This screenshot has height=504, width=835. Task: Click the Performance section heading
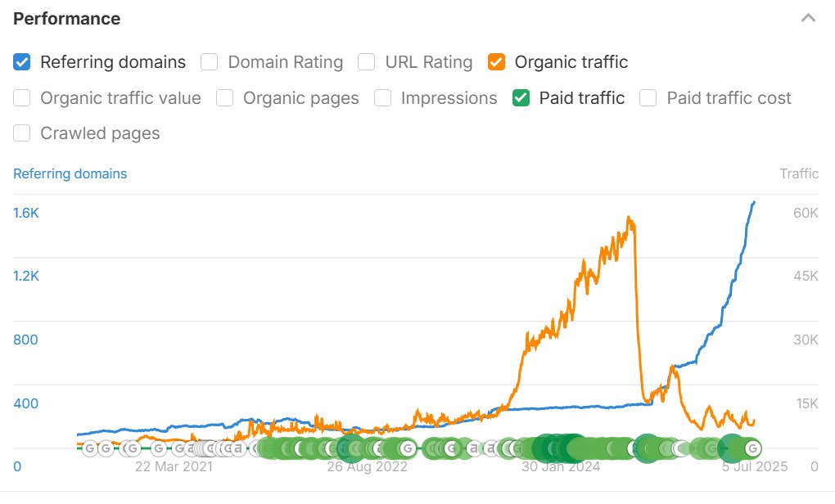point(67,19)
